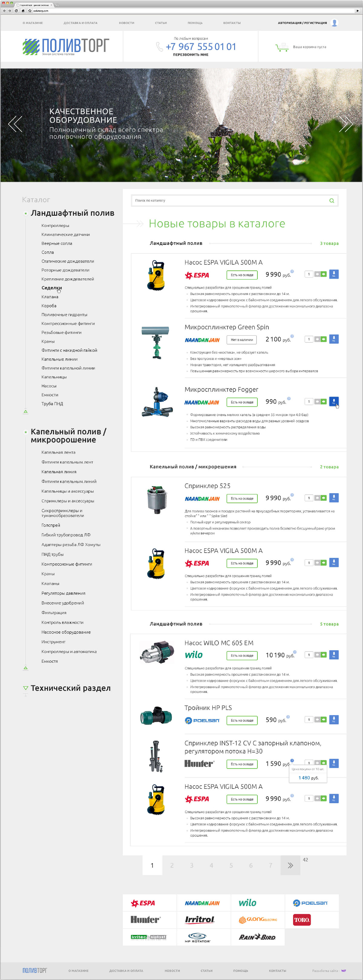Screen dimensions: 363x980
Task: Open the Доставка и оплата menu item
Action: pyautogui.click(x=80, y=23)
